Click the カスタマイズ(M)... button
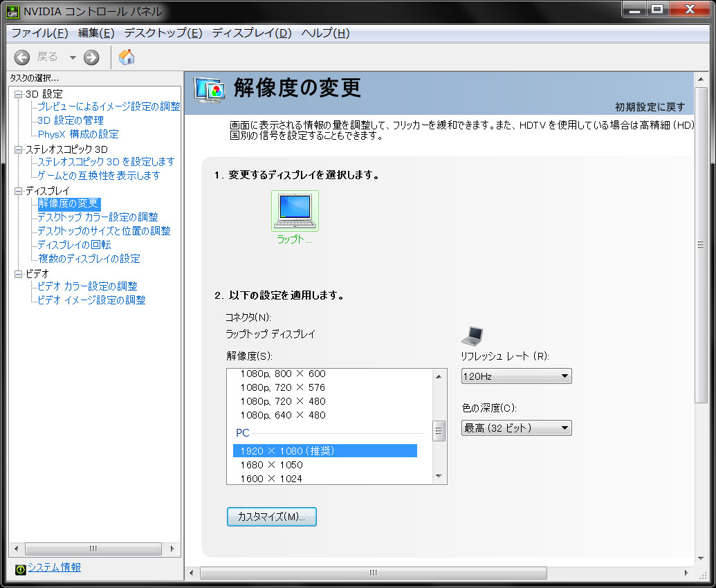Screen dimensions: 716x588 272,517
